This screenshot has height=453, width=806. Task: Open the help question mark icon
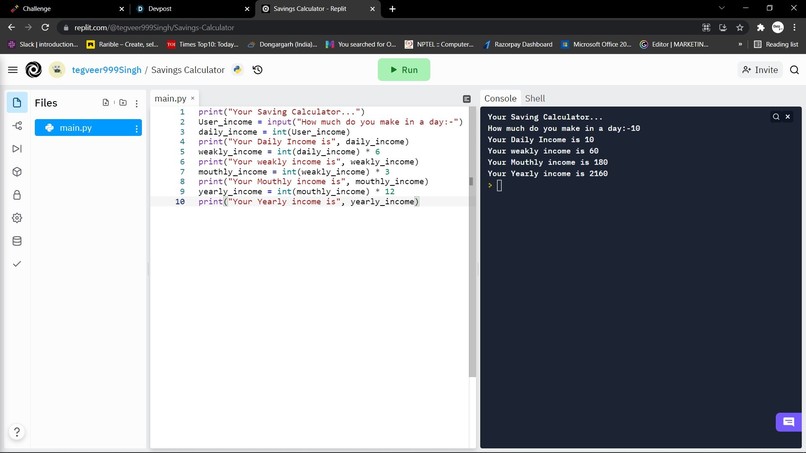point(17,431)
